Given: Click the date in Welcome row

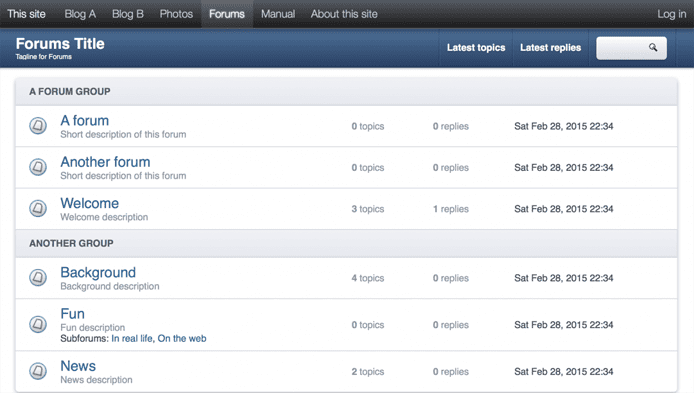Looking at the screenshot, I should [563, 209].
